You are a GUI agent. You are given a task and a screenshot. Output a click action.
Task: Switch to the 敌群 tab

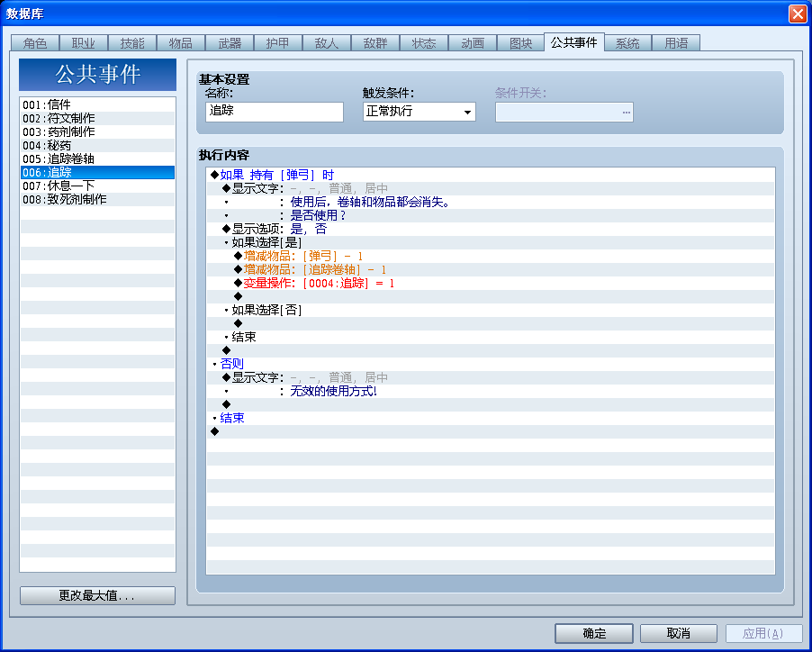point(375,43)
